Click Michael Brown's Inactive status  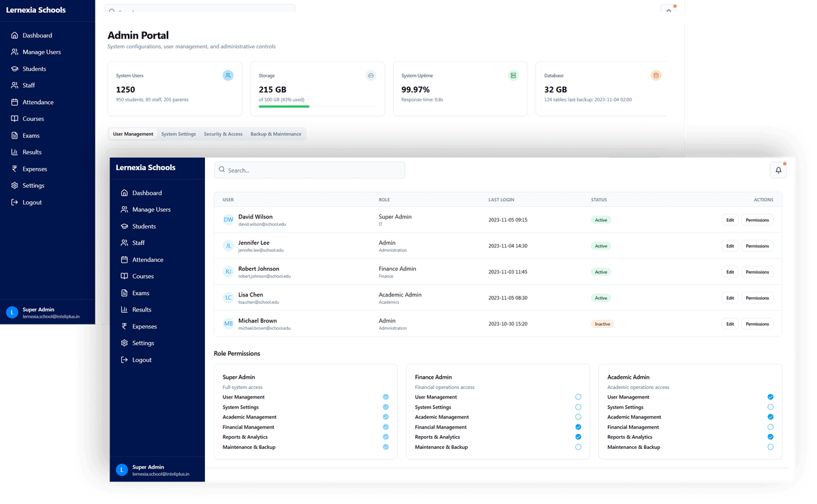pyautogui.click(x=602, y=324)
